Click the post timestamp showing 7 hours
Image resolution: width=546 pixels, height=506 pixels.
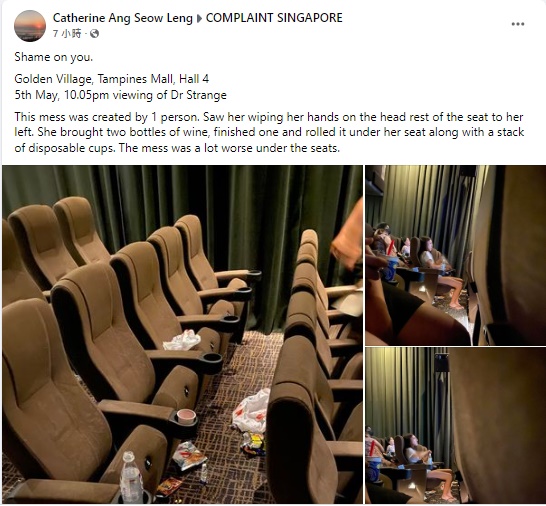point(67,33)
